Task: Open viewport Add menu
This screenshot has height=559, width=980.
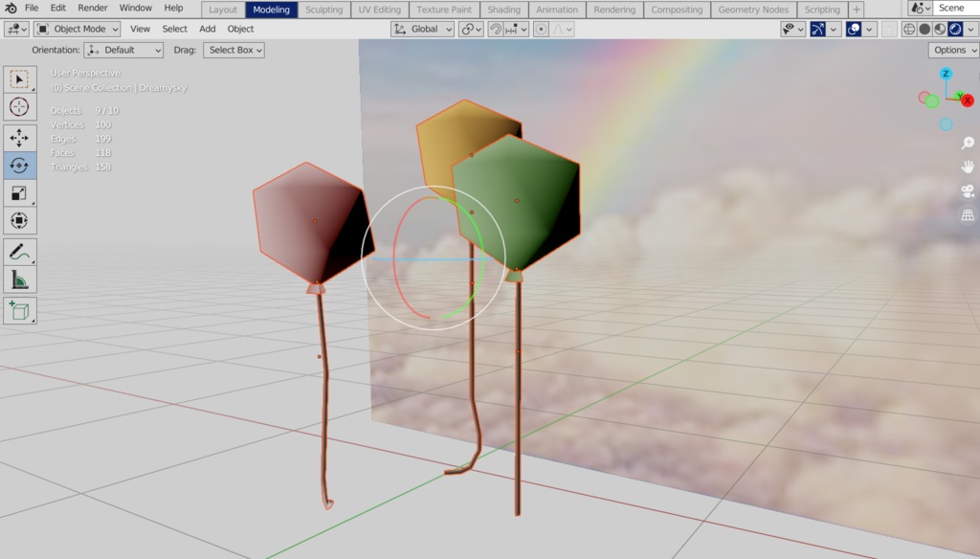Action: pyautogui.click(x=208, y=29)
